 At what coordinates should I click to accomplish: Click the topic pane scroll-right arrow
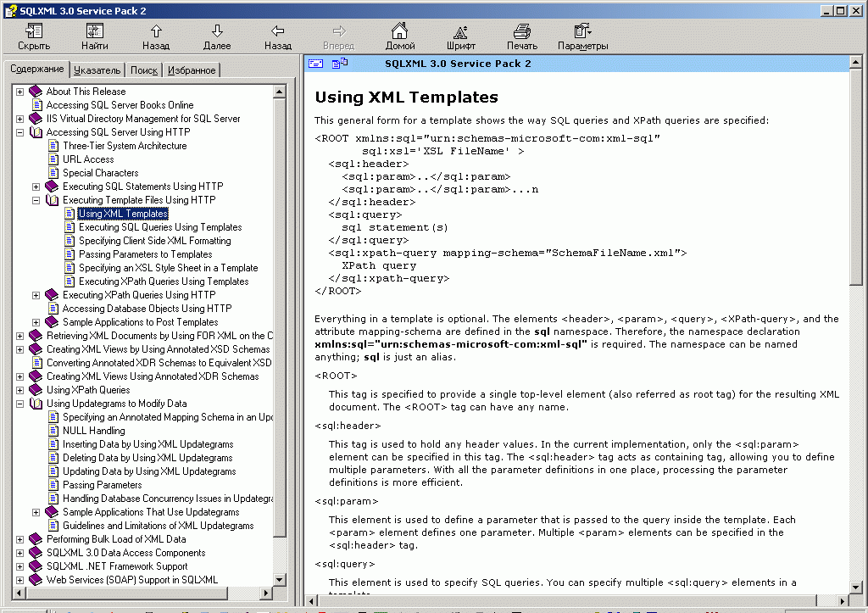coord(843,601)
